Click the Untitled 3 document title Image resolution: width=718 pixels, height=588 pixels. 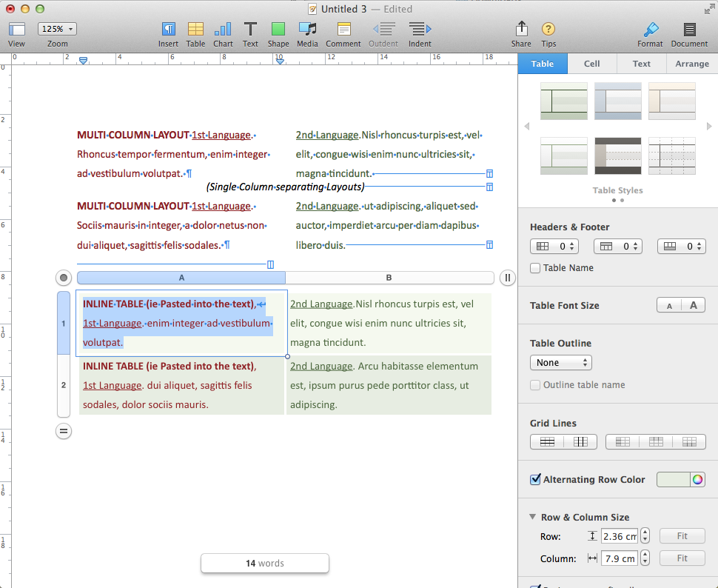pyautogui.click(x=344, y=9)
